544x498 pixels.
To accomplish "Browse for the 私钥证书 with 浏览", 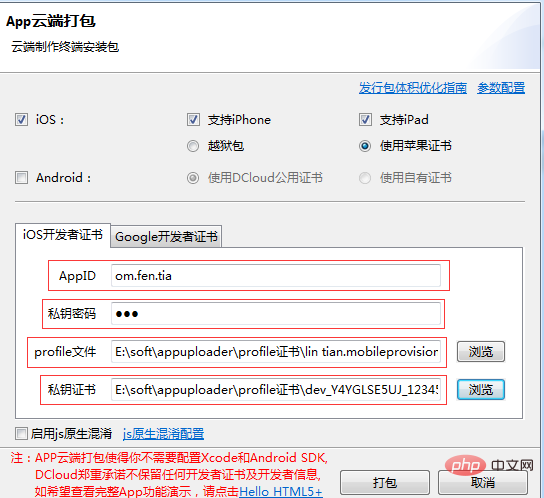I will click(481, 389).
